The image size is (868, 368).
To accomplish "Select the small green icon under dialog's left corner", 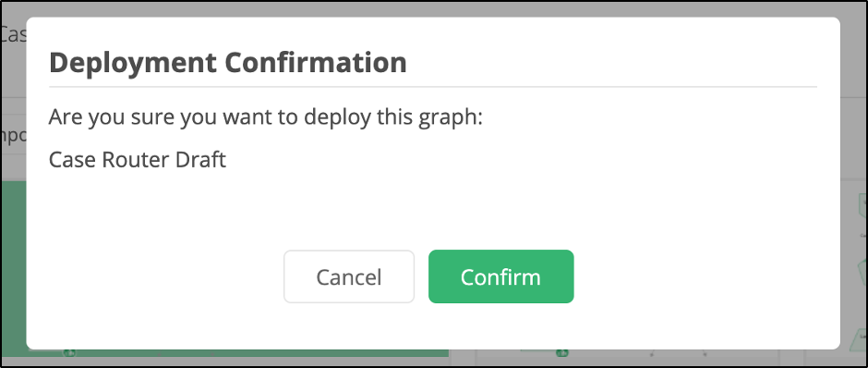I will click(68, 352).
